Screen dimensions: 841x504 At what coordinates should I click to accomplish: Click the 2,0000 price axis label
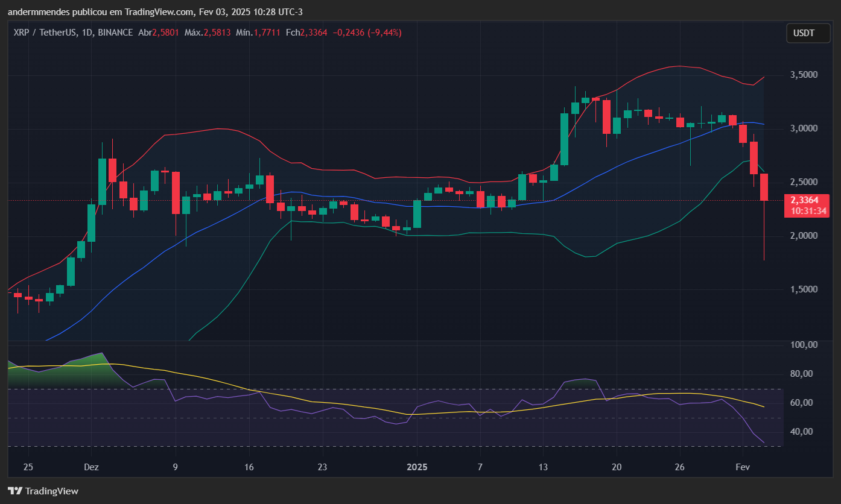(x=804, y=236)
